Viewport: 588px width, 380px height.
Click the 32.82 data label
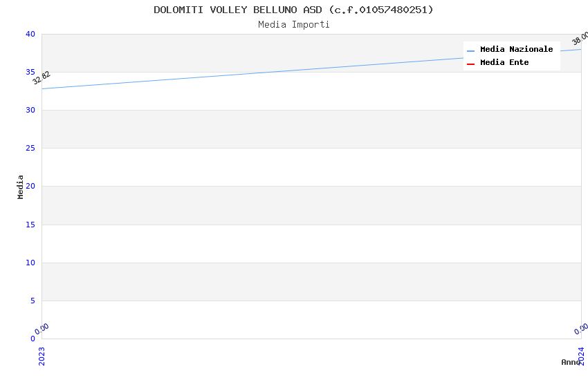42,78
